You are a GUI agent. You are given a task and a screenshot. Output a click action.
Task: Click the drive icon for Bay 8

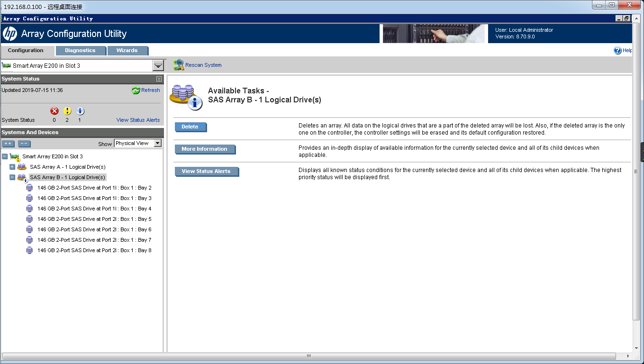(x=29, y=250)
